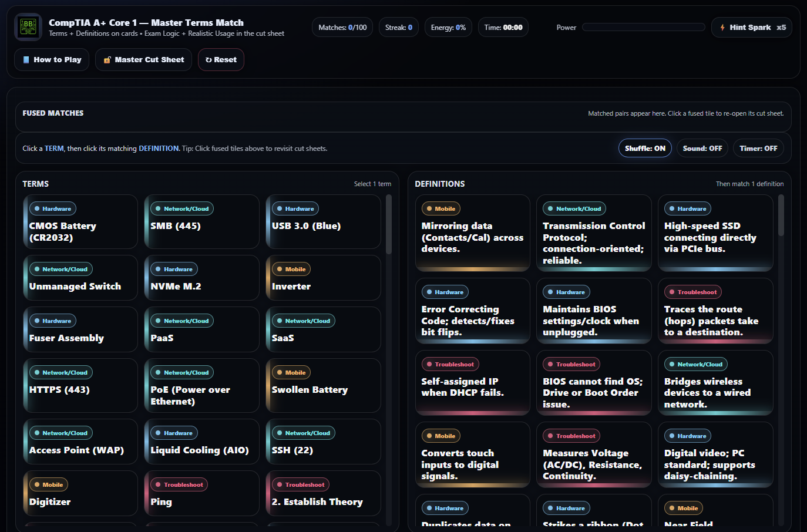Select the Measures Voltage definition card
Image resolution: width=807 pixels, height=532 pixels.
tap(593, 455)
